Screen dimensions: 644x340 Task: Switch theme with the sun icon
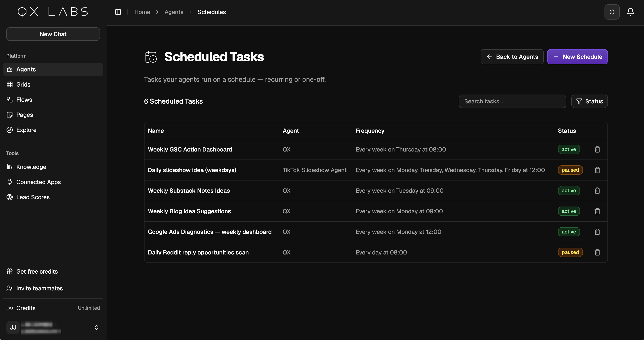point(612,12)
